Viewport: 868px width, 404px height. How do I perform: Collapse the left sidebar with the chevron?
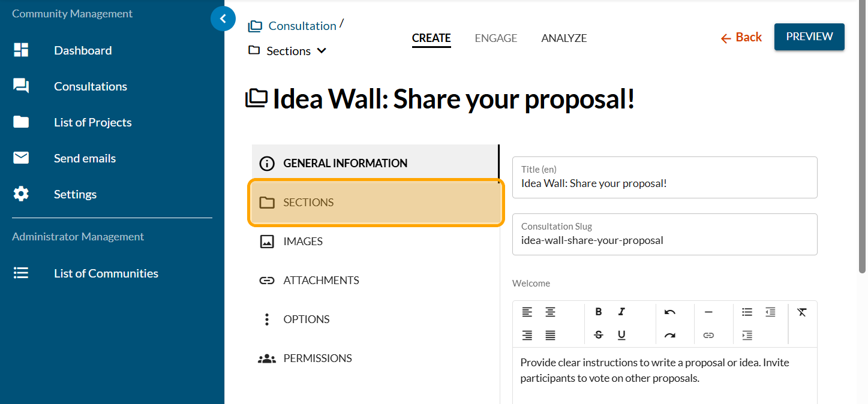point(223,19)
